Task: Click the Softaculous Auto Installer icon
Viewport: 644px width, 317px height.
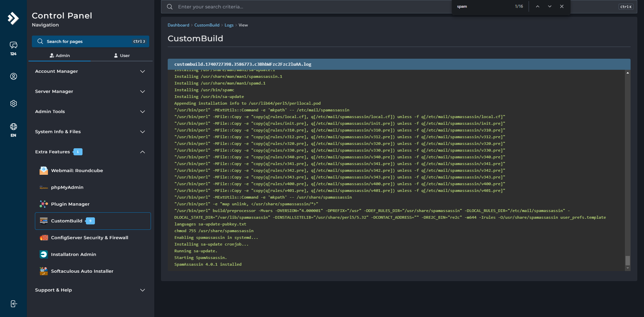Action: coord(44,271)
